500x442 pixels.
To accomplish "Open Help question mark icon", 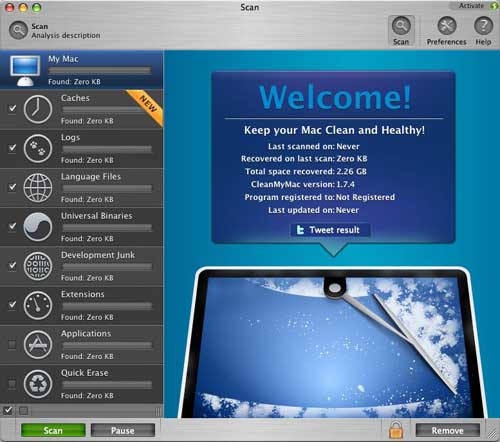I will (x=483, y=26).
